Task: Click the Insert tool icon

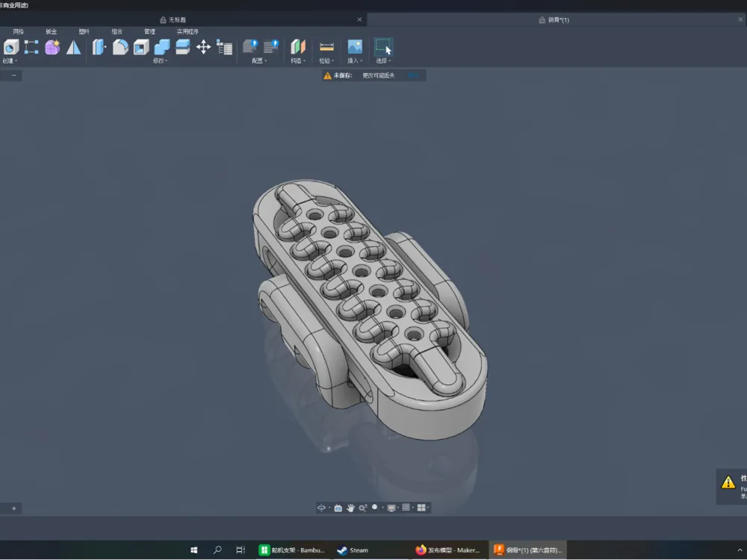Action: coord(353,47)
